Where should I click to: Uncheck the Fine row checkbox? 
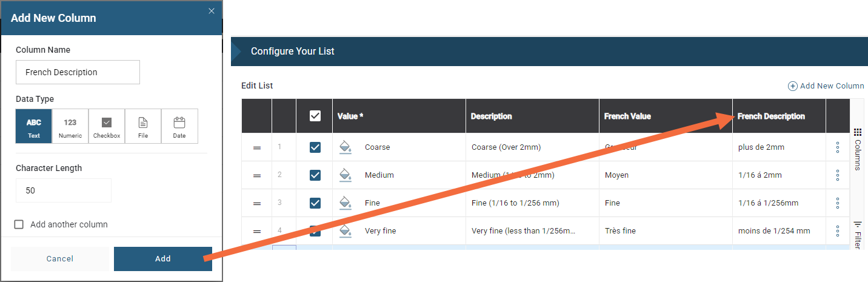point(315,203)
